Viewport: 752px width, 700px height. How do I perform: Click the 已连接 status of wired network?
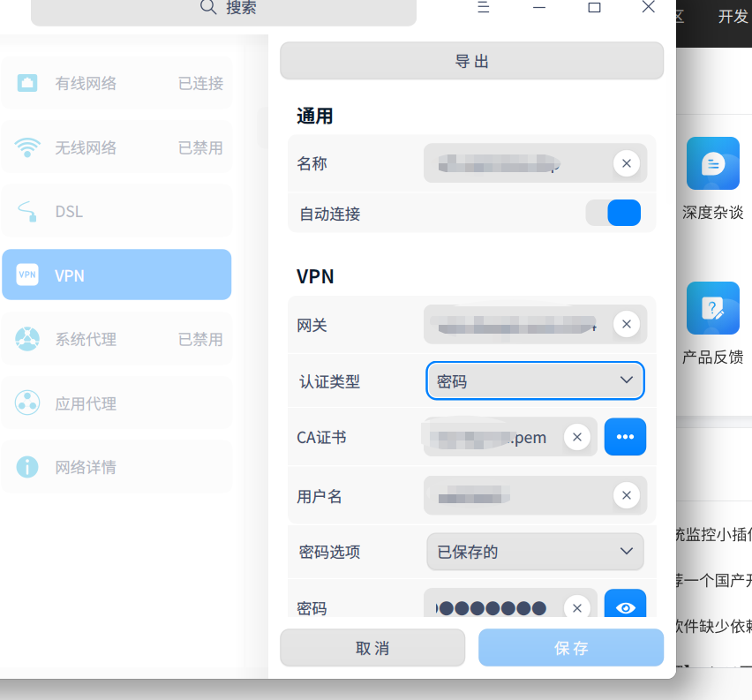[200, 84]
